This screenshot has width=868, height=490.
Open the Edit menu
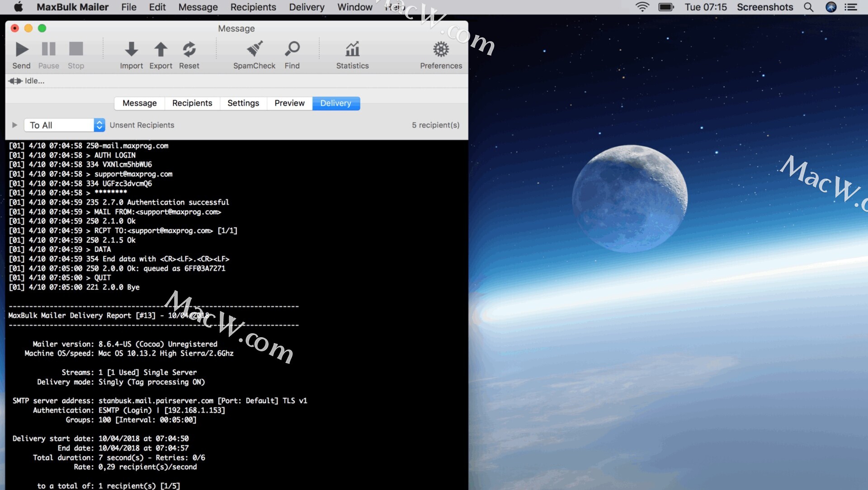(157, 7)
